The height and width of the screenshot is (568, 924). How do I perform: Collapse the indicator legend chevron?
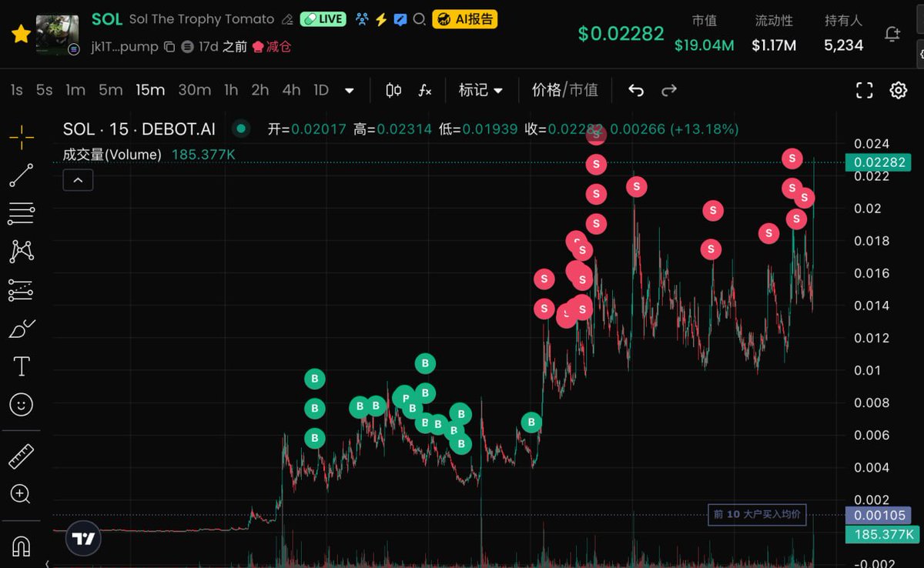click(x=78, y=181)
